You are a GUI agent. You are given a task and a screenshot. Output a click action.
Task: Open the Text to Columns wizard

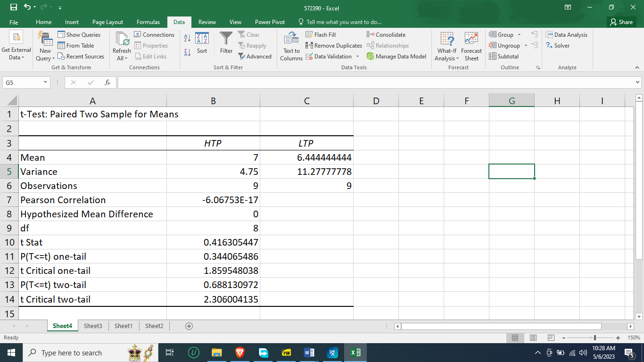tap(291, 47)
